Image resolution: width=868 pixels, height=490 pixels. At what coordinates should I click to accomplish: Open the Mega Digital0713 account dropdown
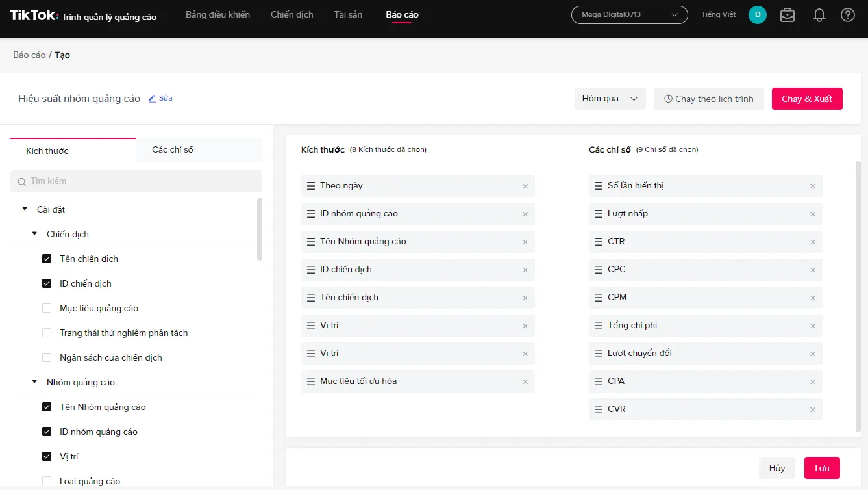(629, 15)
